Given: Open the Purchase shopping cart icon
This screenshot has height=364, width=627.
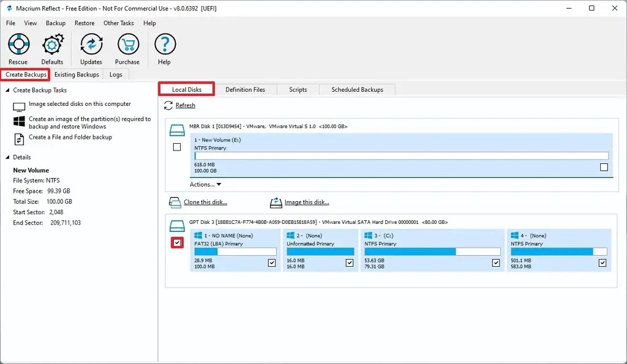Looking at the screenshot, I should [x=127, y=44].
